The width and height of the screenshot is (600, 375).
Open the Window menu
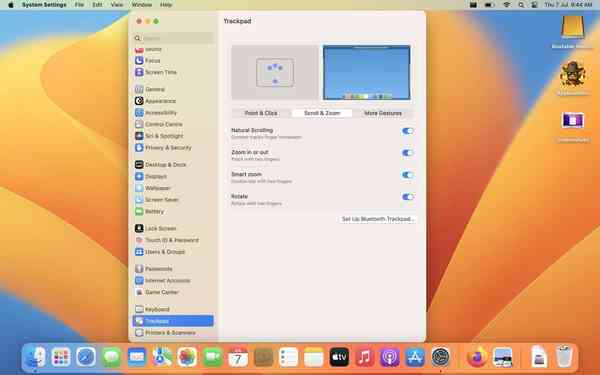pos(142,5)
